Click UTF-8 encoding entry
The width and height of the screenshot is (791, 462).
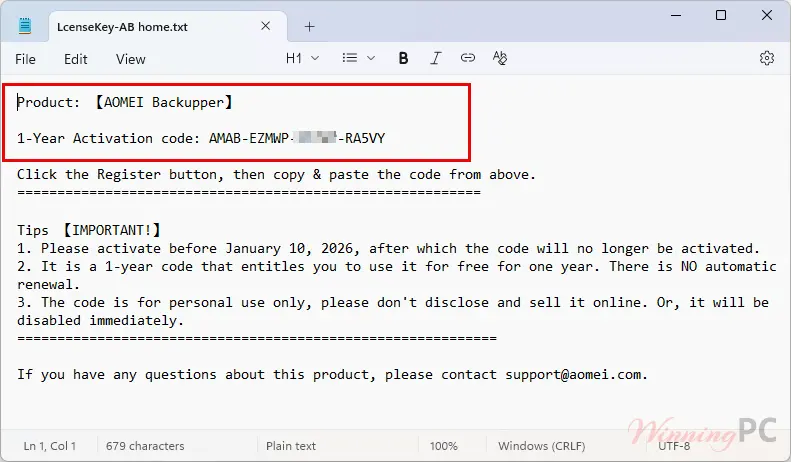pyautogui.click(x=674, y=446)
